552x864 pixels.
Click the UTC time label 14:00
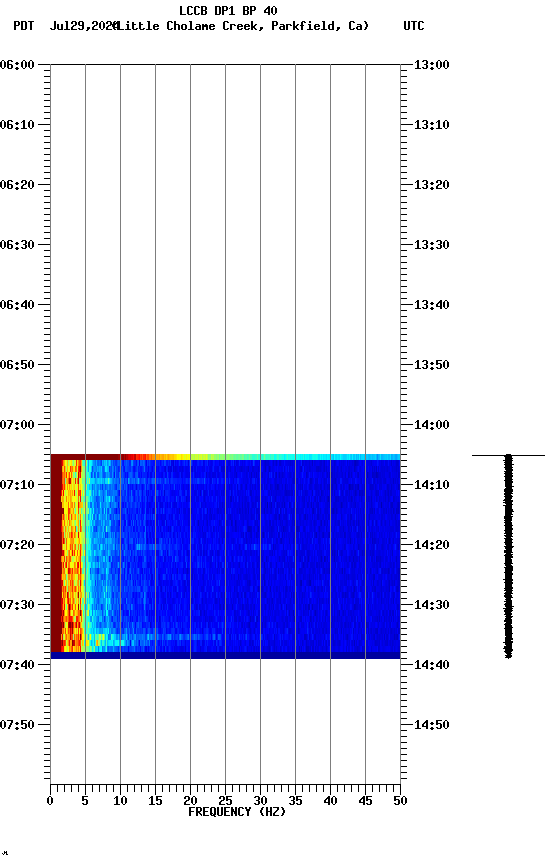[x=432, y=425]
